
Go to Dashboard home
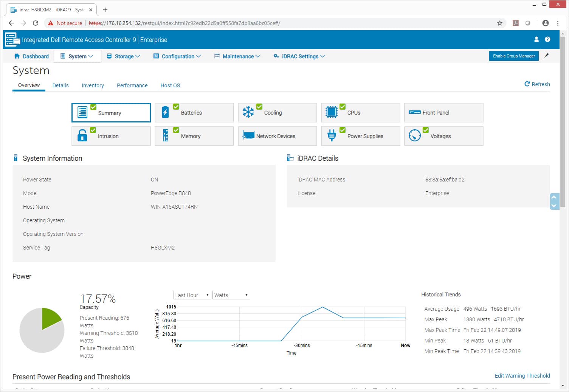(x=31, y=56)
